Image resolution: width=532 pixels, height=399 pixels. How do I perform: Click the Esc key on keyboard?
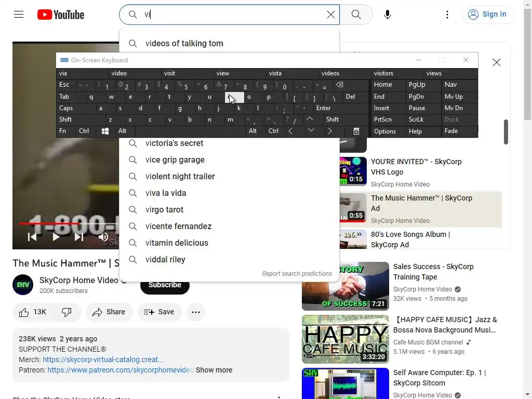click(66, 85)
